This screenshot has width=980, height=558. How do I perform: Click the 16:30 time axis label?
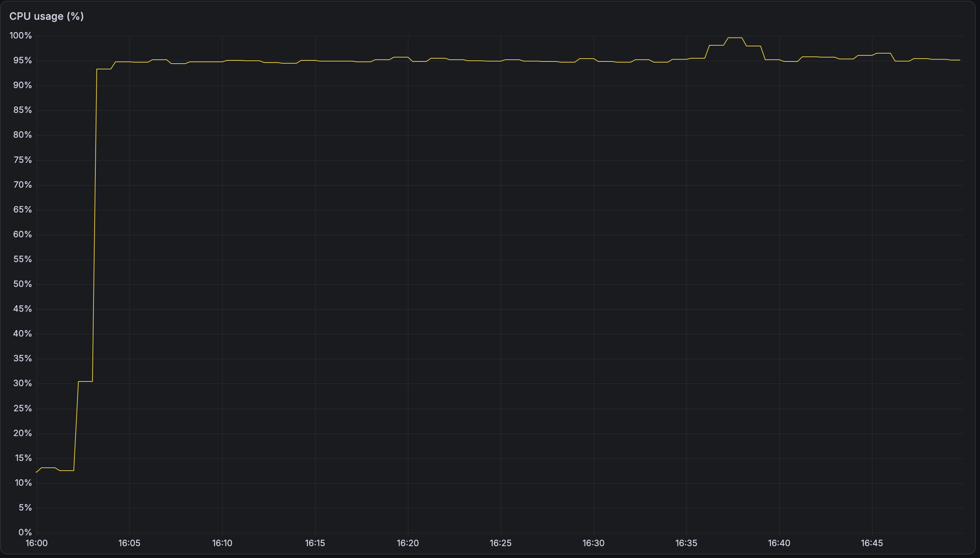(x=593, y=543)
